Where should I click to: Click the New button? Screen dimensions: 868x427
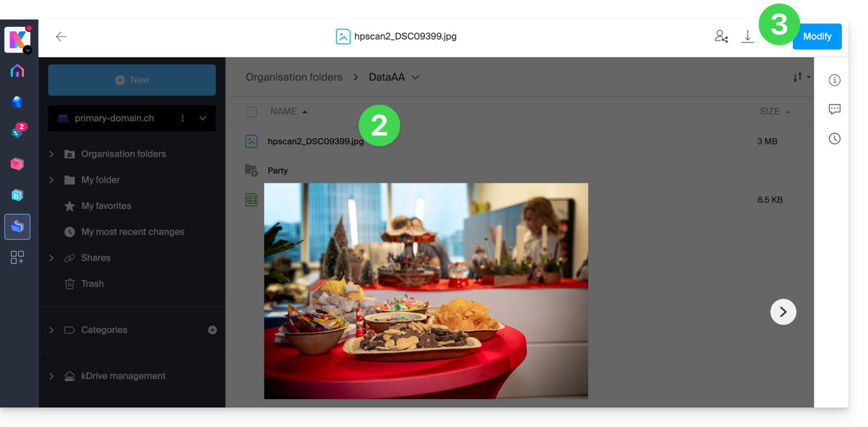(132, 80)
